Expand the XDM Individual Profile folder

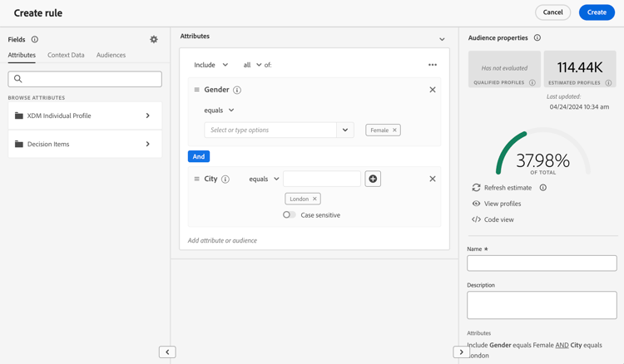coord(85,116)
